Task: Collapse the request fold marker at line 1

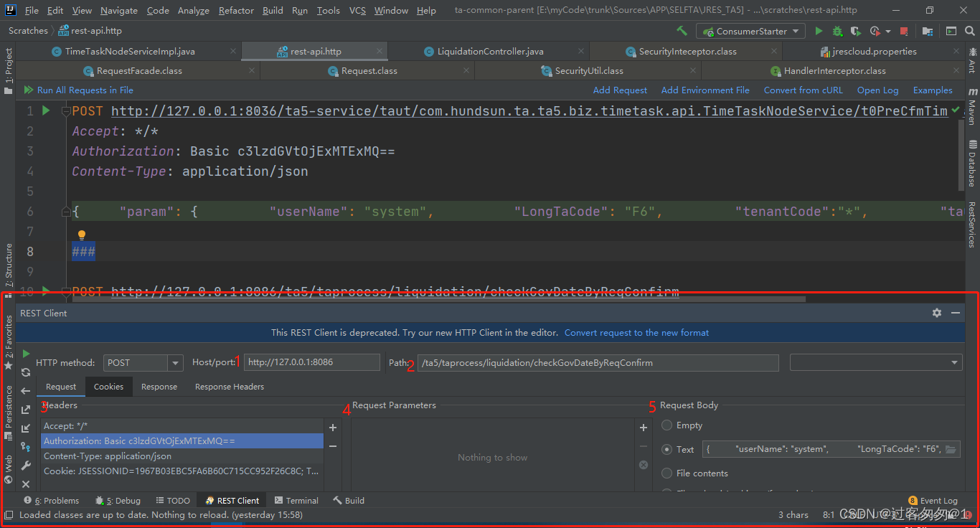Action: click(66, 111)
